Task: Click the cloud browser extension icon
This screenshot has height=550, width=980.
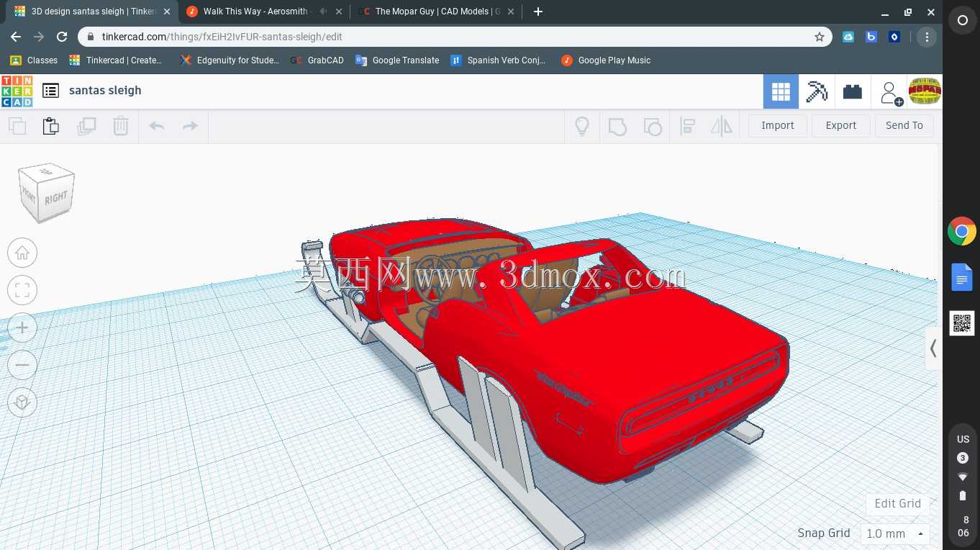Action: pyautogui.click(x=848, y=37)
